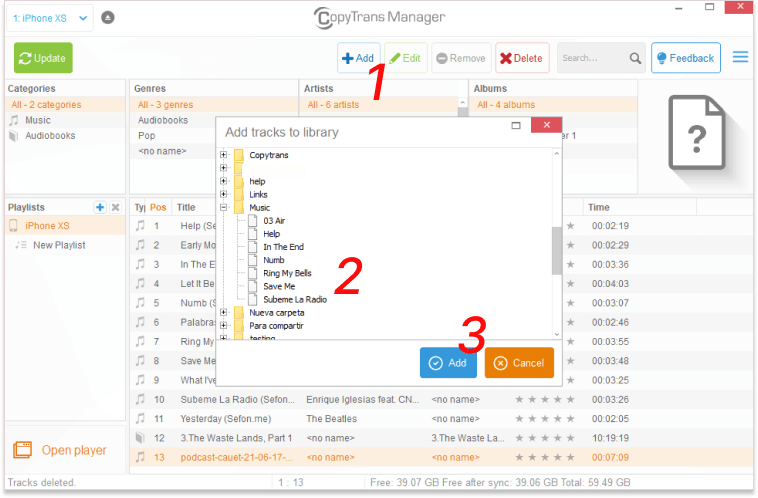
Task: Select the Numb file
Action: 274,260
